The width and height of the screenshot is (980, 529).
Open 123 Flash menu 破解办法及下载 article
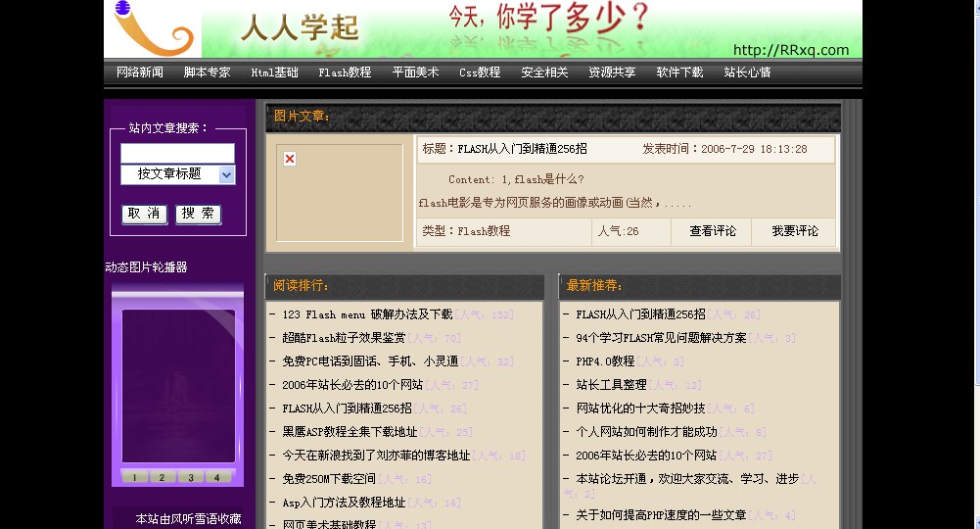(367, 314)
